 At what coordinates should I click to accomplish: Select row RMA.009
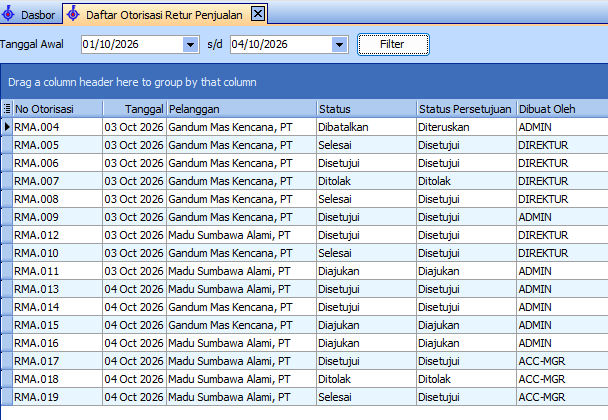305,217
